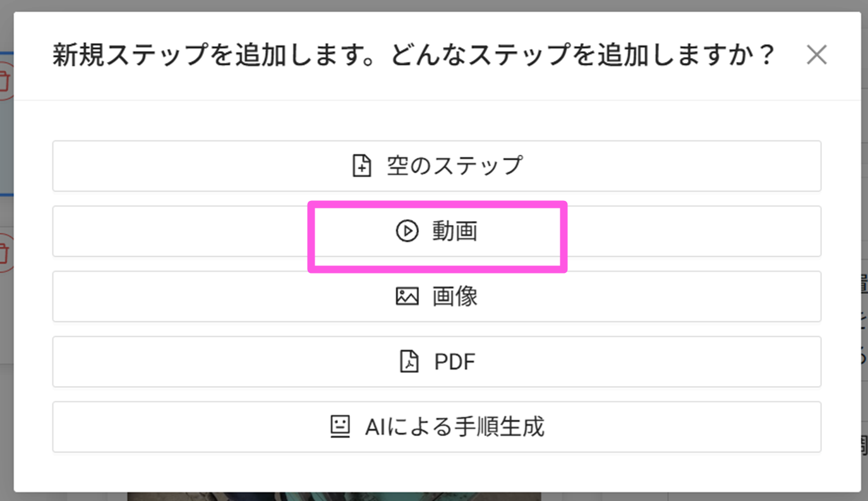Select 画像 to add an image step
Image resolution: width=868 pixels, height=501 pixels.
tap(455, 296)
